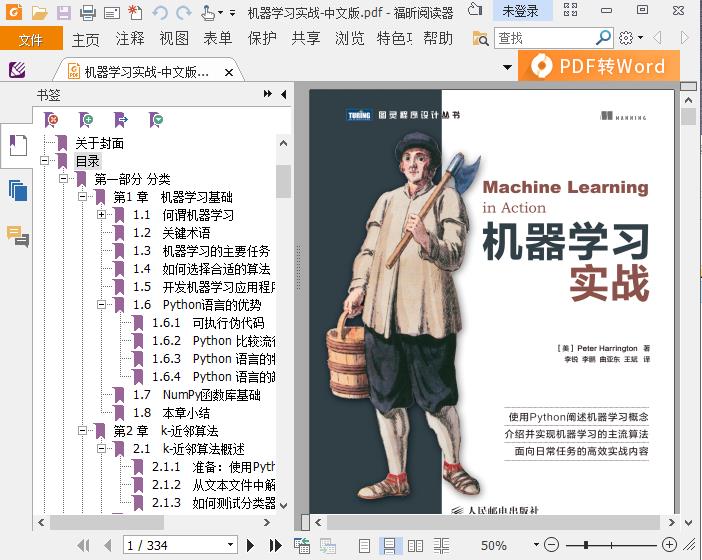Select bookmark 1.7 NumPy函数库基础
702x560 pixels.
pyautogui.click(x=197, y=395)
